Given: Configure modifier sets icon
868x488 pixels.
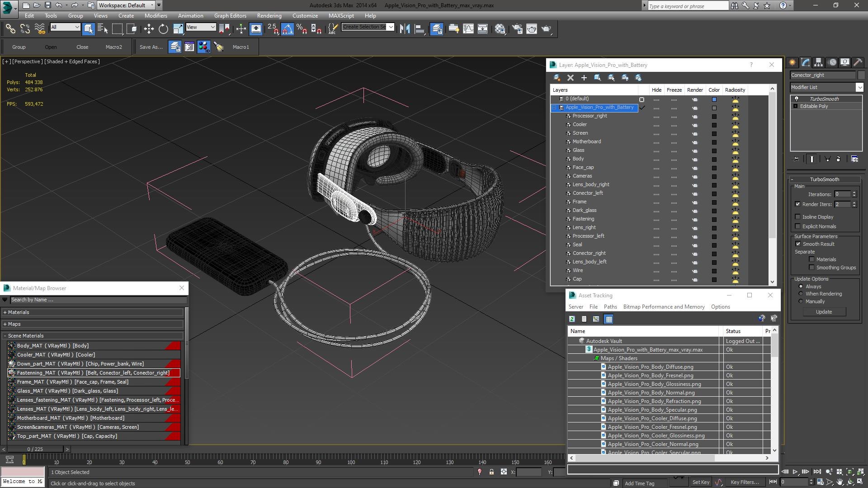Looking at the screenshot, I should [x=854, y=159].
